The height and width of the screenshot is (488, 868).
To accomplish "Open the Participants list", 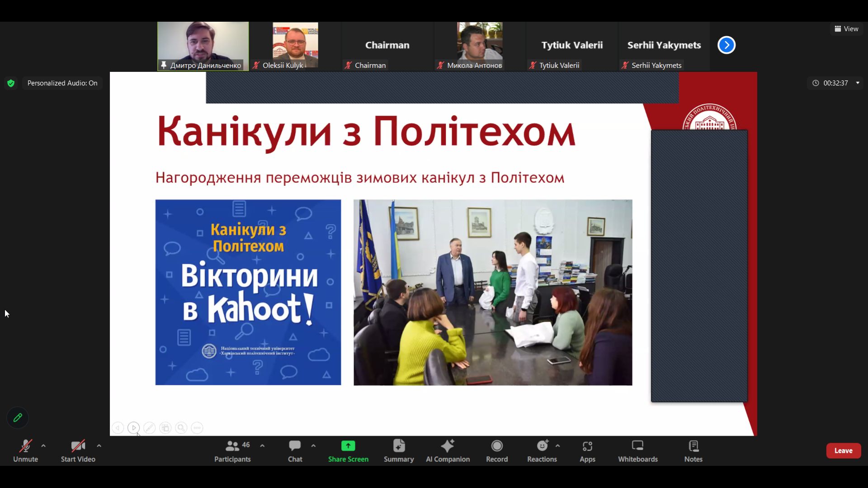I will tap(232, 450).
